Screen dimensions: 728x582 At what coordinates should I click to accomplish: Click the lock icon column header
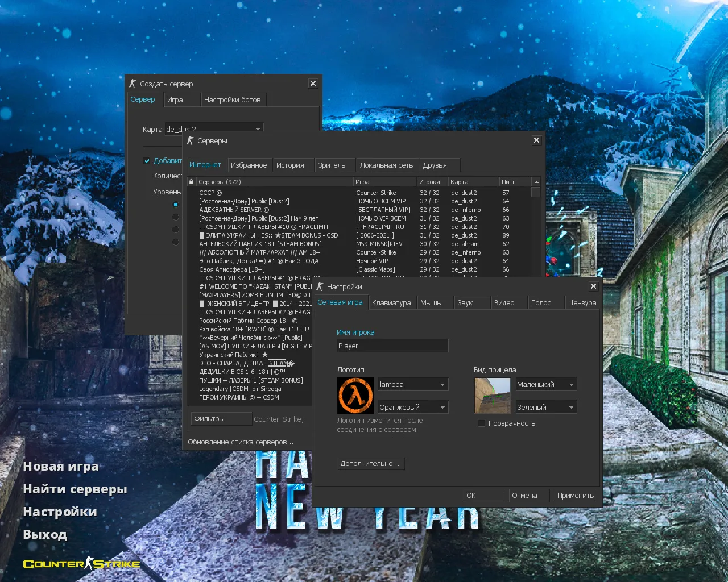(192, 182)
